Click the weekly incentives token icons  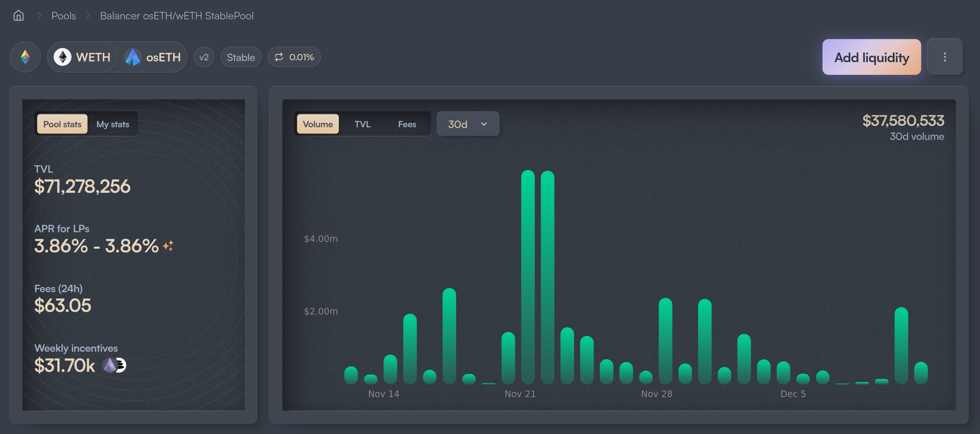click(x=115, y=365)
